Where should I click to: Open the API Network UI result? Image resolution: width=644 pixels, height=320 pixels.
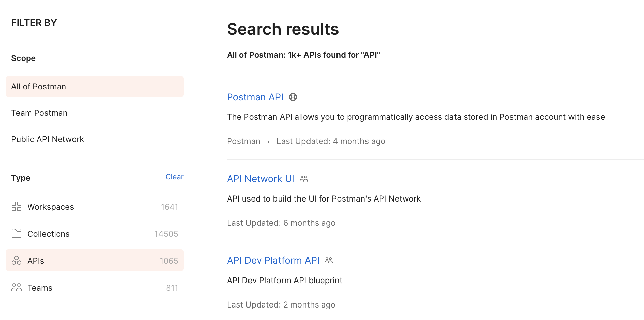click(261, 179)
